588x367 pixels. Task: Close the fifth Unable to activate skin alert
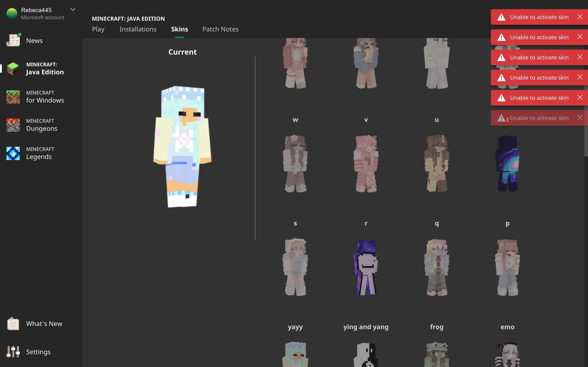pyautogui.click(x=580, y=97)
